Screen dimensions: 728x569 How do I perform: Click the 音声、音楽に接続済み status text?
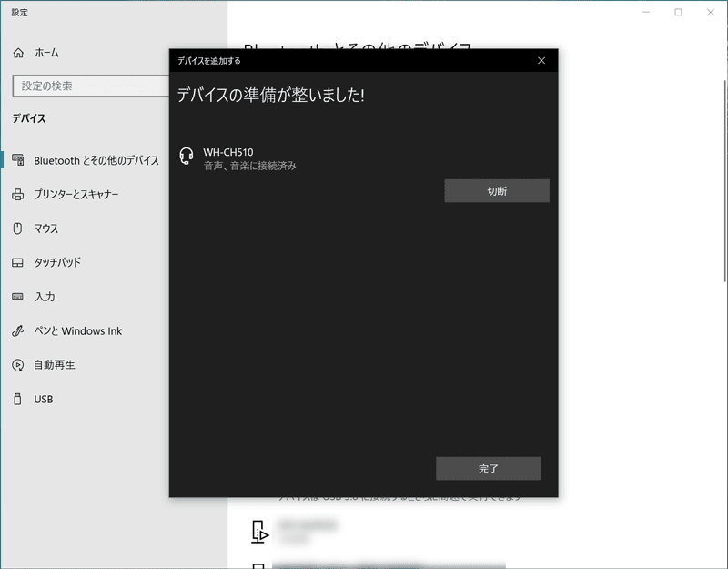click(x=249, y=166)
